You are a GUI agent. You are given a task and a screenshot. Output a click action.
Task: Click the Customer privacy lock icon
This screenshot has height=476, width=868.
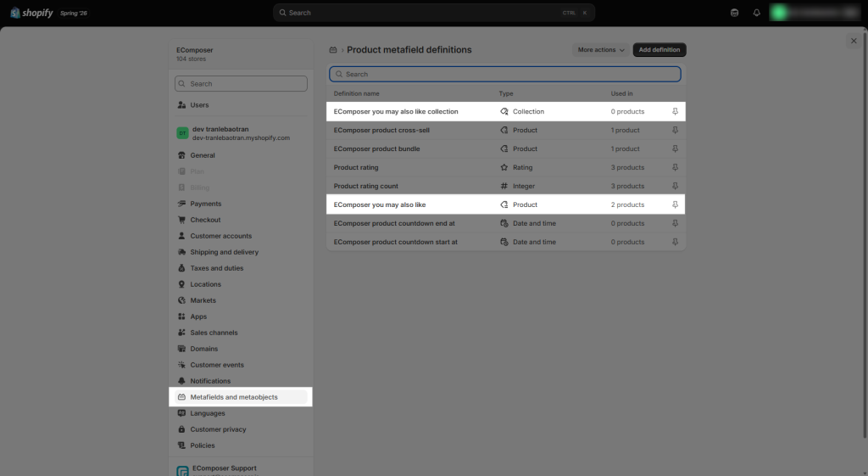tap(181, 429)
